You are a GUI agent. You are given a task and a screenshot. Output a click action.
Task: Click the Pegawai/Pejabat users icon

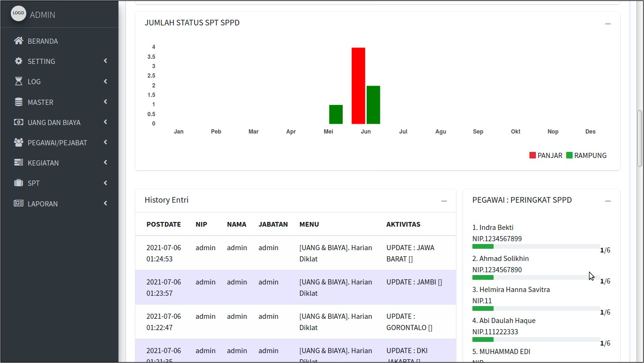coord(18,142)
